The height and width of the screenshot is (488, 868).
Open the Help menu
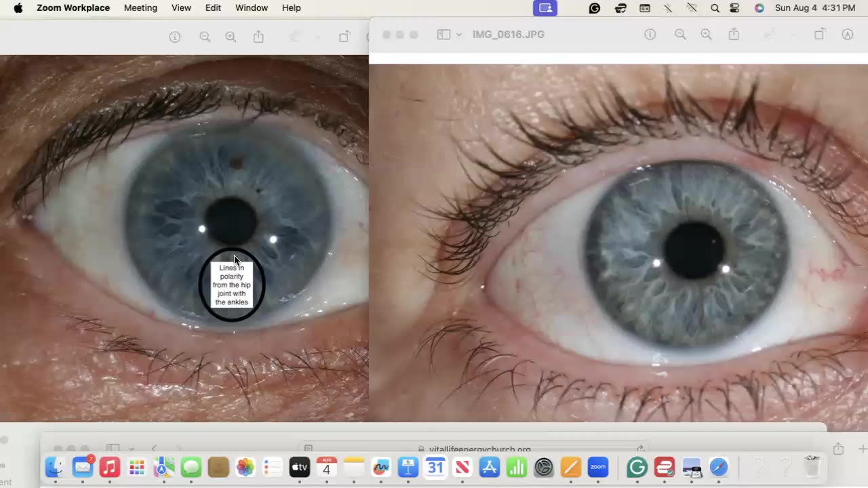tap(292, 8)
